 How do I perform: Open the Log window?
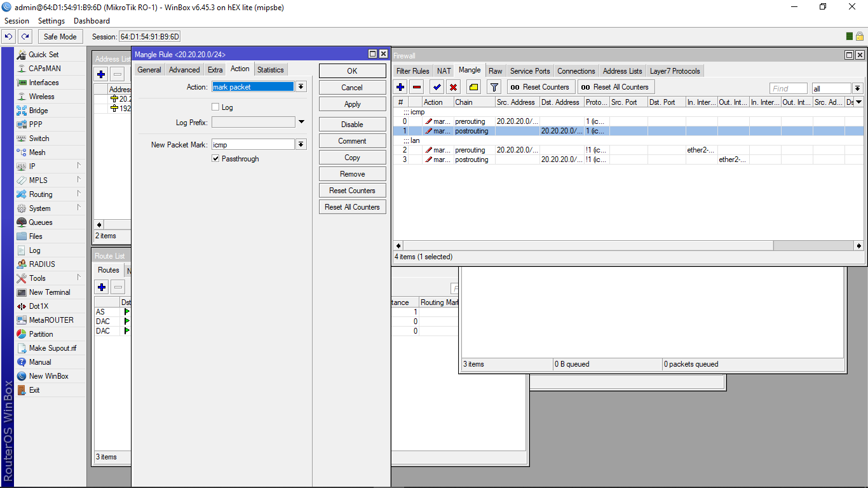(x=34, y=250)
